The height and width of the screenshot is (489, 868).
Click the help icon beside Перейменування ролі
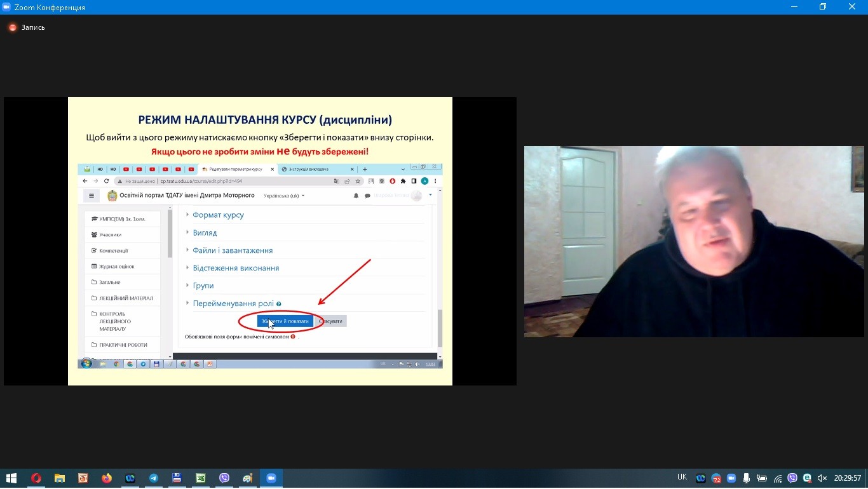279,304
